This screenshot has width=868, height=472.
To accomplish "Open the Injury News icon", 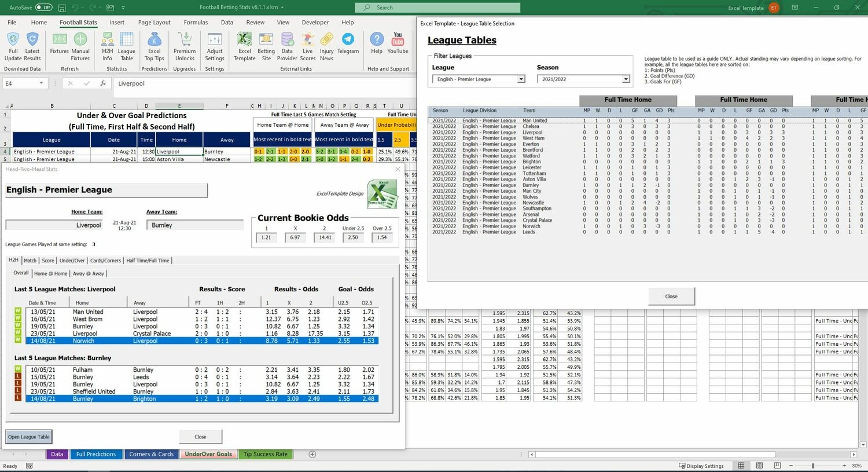I will 326,46.
